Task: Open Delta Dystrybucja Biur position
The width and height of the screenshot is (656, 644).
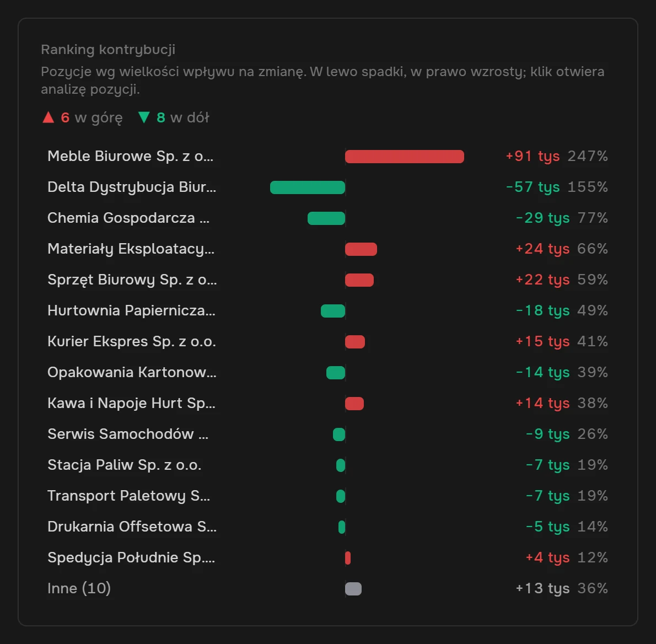Action: tap(327, 187)
